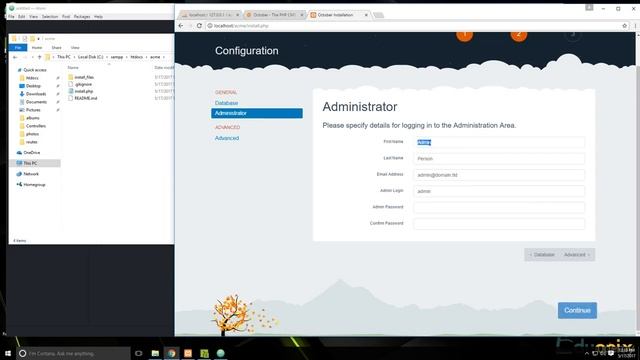Image resolution: width=640 pixels, height=360 pixels.
Task: Open Task View on the taskbar
Action: click(138, 353)
